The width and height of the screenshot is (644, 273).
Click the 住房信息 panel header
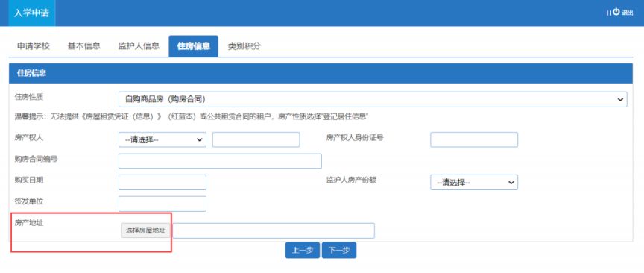tap(321, 73)
